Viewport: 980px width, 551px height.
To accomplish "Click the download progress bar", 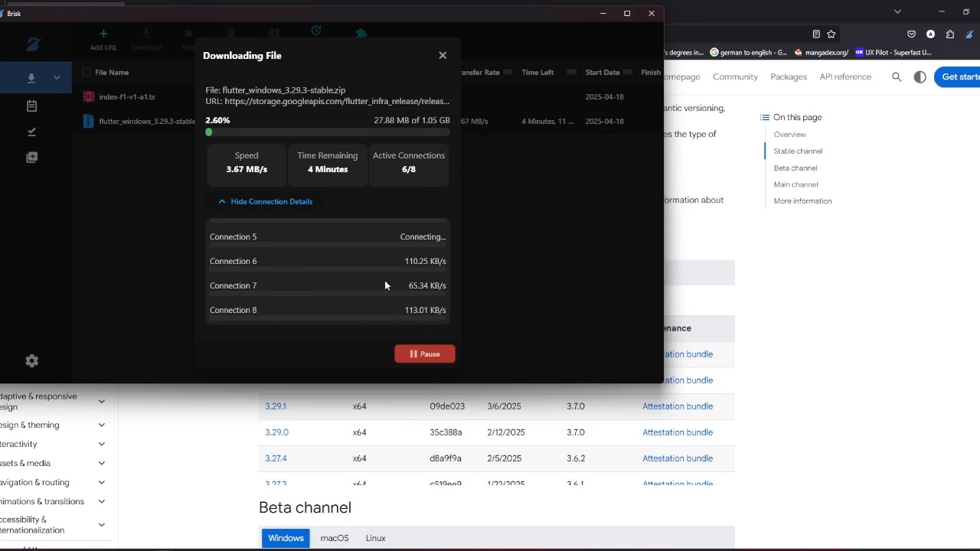I will 328,132.
